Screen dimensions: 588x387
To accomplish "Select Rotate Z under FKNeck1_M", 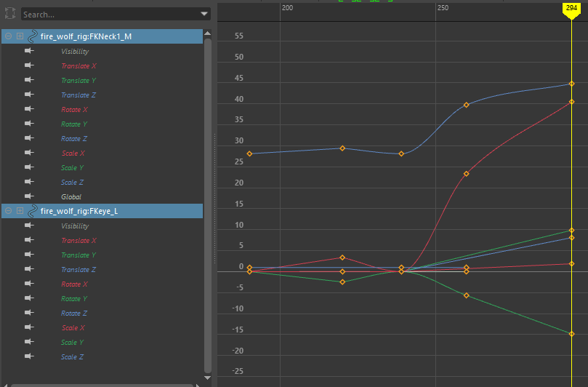I will 74,138.
